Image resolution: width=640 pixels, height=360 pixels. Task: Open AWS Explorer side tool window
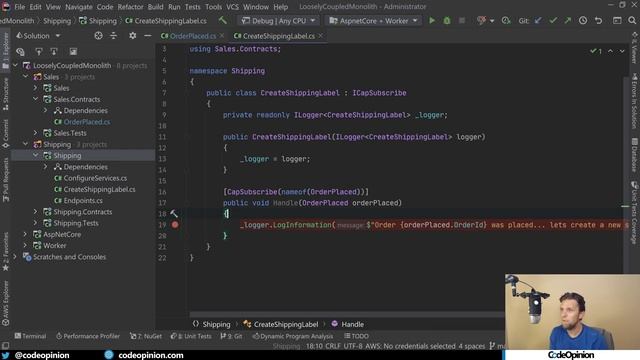5,303
